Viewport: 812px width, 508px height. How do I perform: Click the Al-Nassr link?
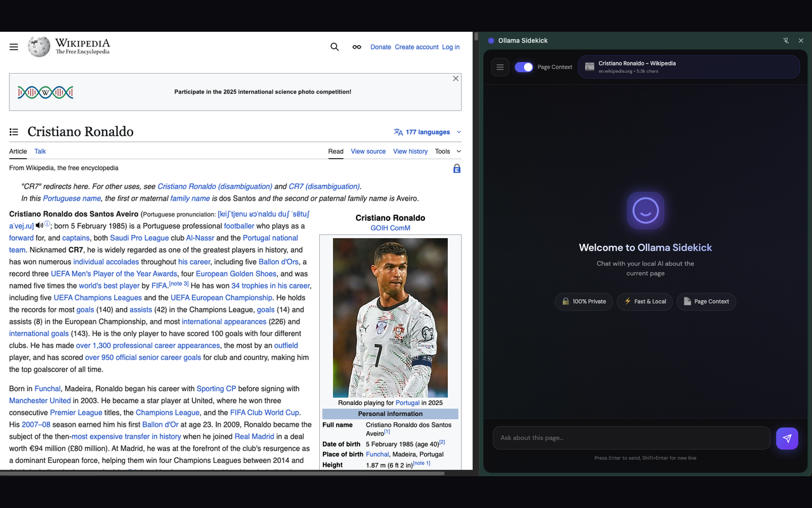pyautogui.click(x=200, y=238)
